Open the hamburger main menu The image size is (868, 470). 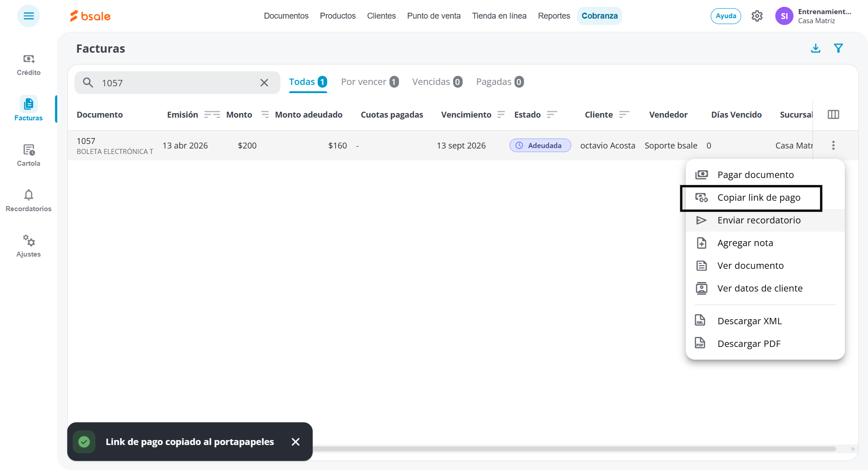pos(29,16)
